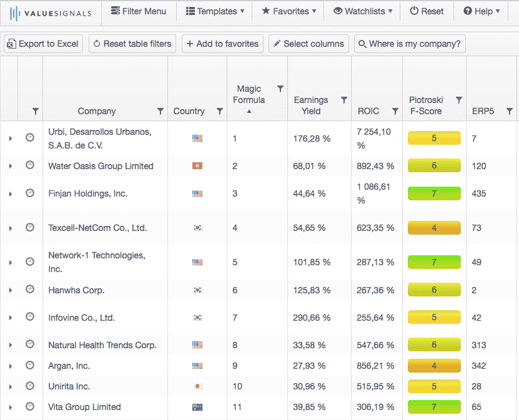This screenshot has height=420, width=519.
Task: Click F-Score bar 5 for Urbi row
Action: (x=434, y=138)
